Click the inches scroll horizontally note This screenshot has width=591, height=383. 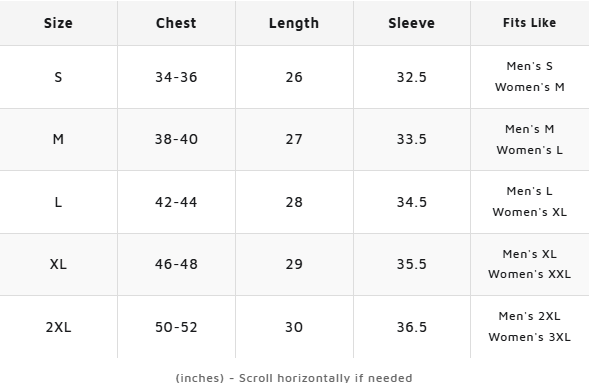click(294, 378)
